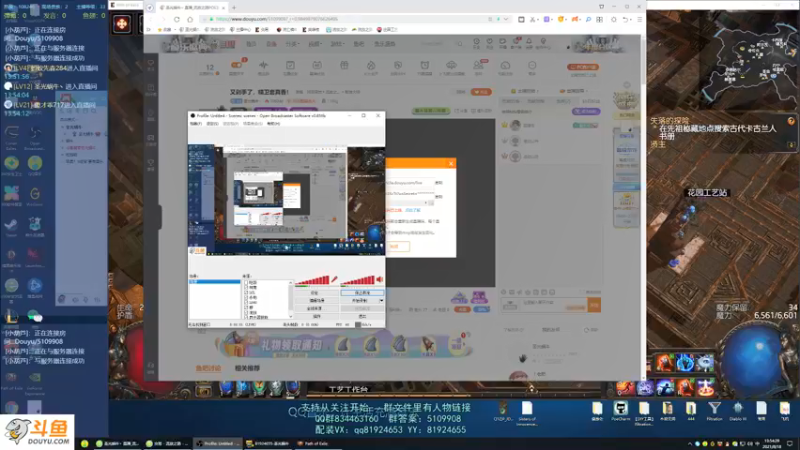
Task: Expand the OBS start-recording dropdown arrow
Action: tap(381, 301)
